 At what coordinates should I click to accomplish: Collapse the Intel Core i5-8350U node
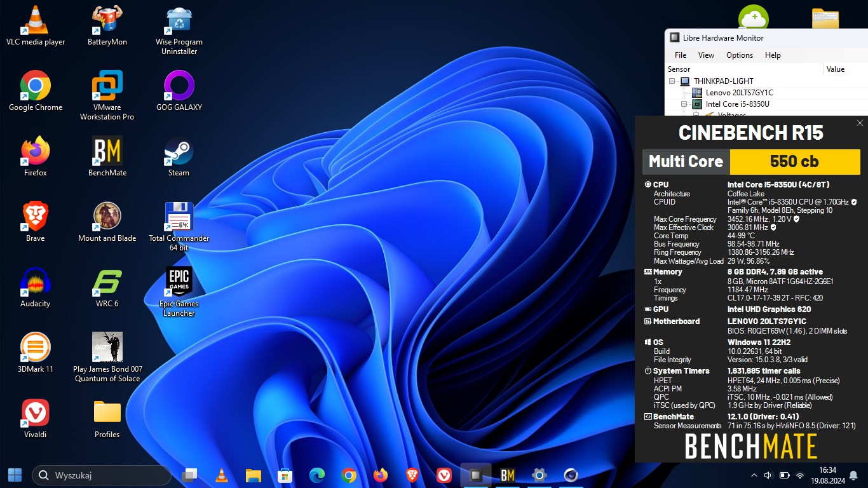click(684, 104)
